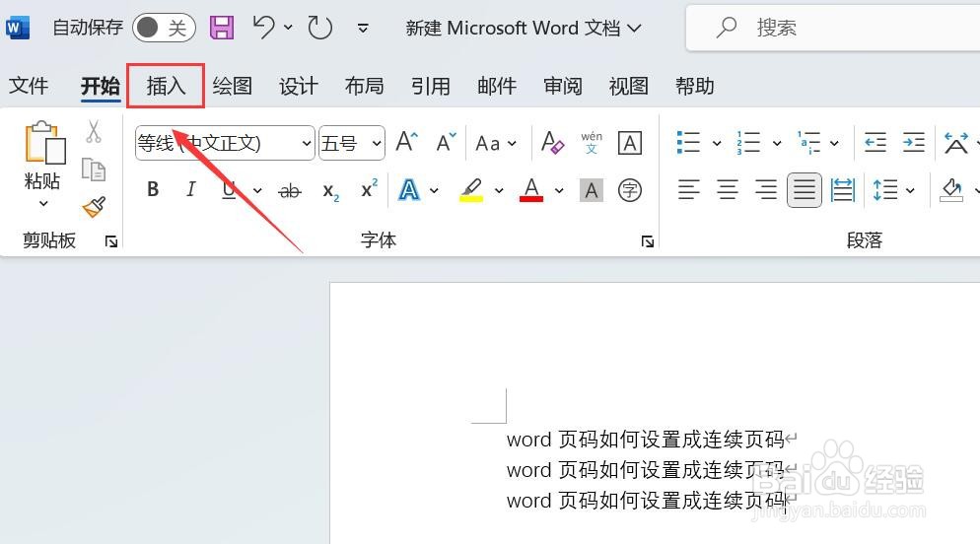
Task: Decrease font size
Action: click(447, 142)
